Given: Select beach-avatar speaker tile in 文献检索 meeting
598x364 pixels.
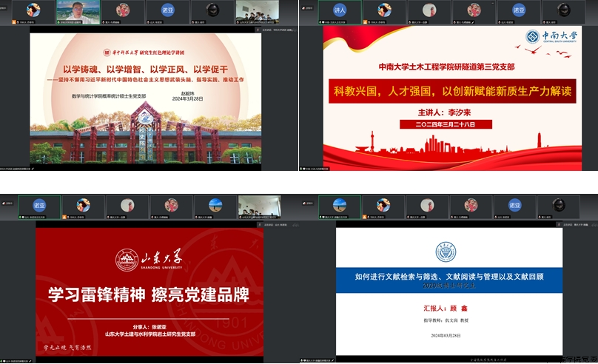Looking at the screenshot, I should click(340, 207).
